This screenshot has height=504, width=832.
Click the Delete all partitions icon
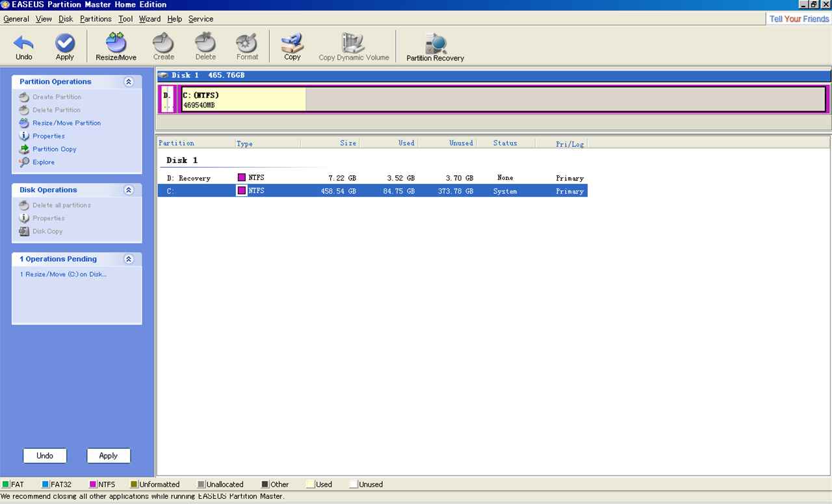click(24, 205)
